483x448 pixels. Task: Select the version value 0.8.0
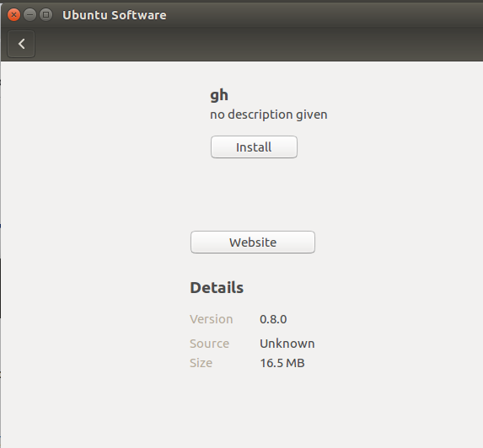pyautogui.click(x=273, y=319)
